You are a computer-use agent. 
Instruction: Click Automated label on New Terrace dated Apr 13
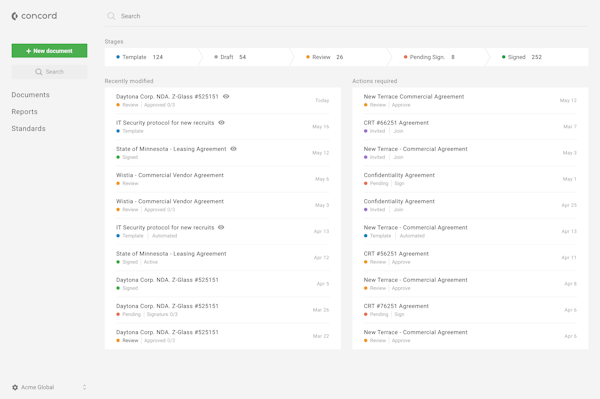412,236
